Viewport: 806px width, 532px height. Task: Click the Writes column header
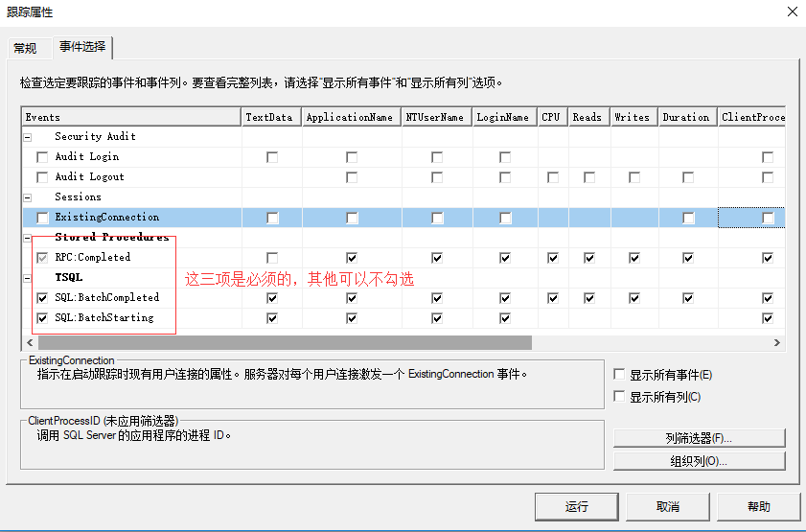[634, 117]
